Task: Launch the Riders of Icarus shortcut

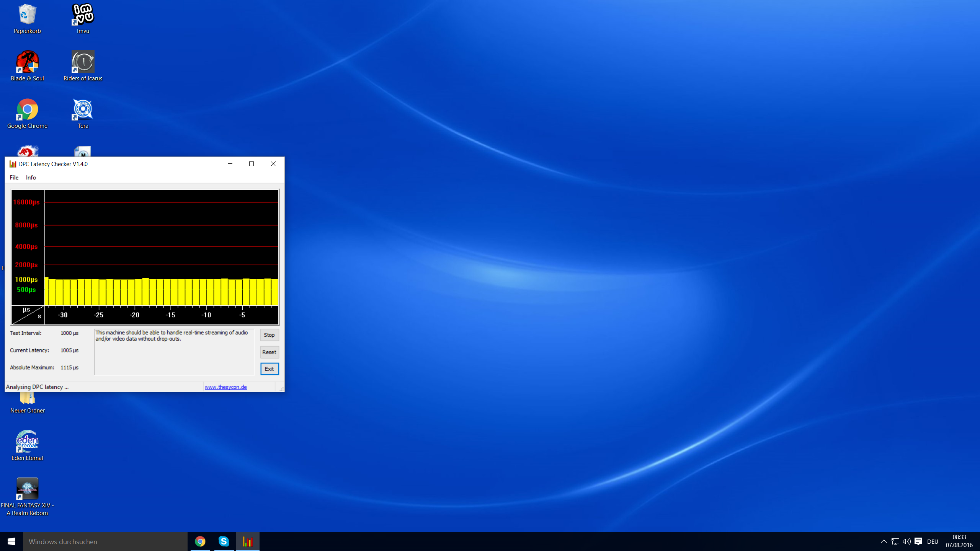Action: tap(83, 62)
